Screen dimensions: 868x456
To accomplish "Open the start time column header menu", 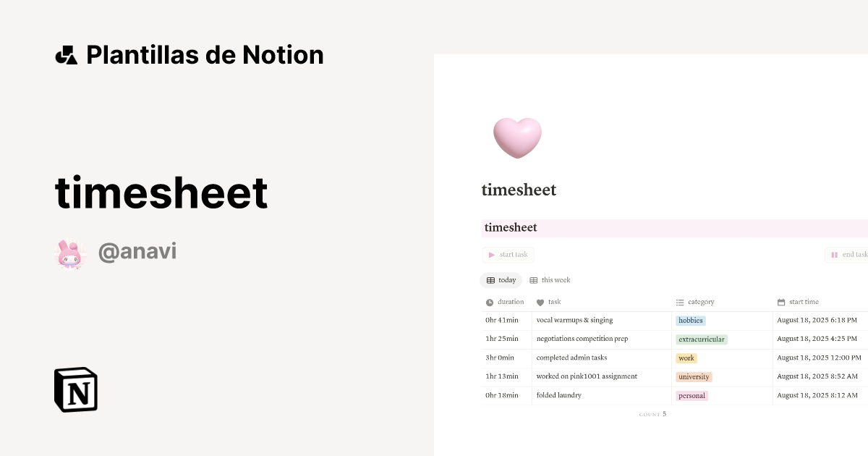I will point(804,302).
